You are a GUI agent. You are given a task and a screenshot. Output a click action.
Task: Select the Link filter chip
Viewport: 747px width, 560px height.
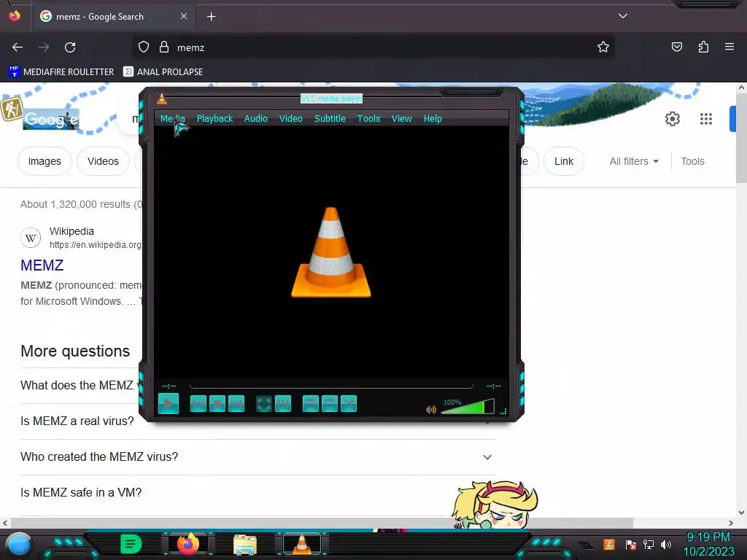tap(564, 161)
